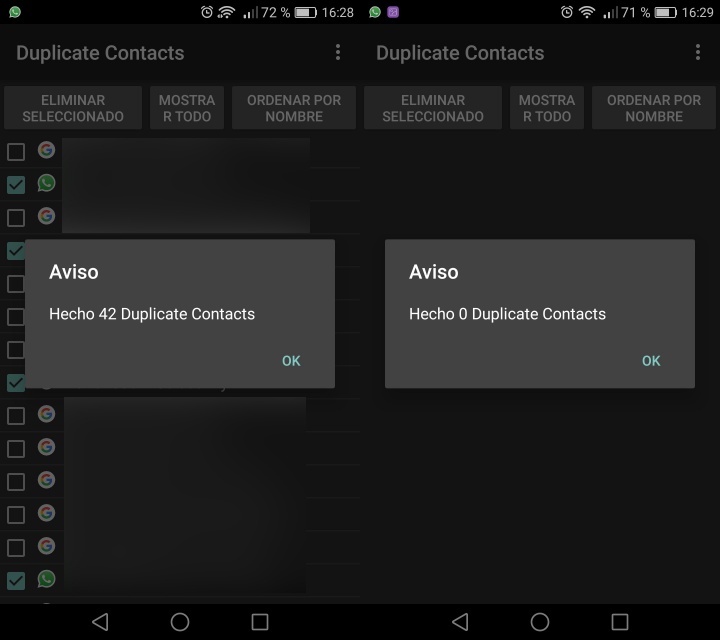Tap OK in the 'Hecho 0 Duplicate Contacts' dialog
Viewport: 720px width, 640px height.
(651, 361)
